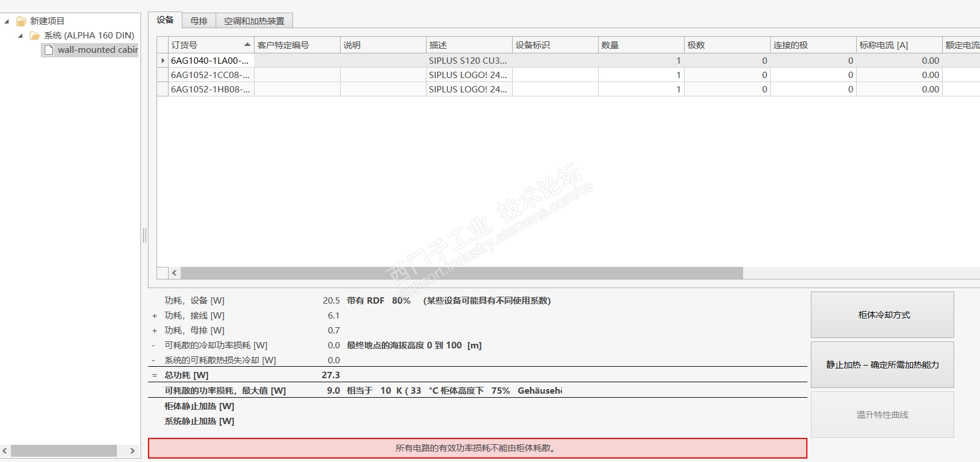980x462 pixels.
Task: Select the 新建项目 tree item
Action: (x=47, y=21)
